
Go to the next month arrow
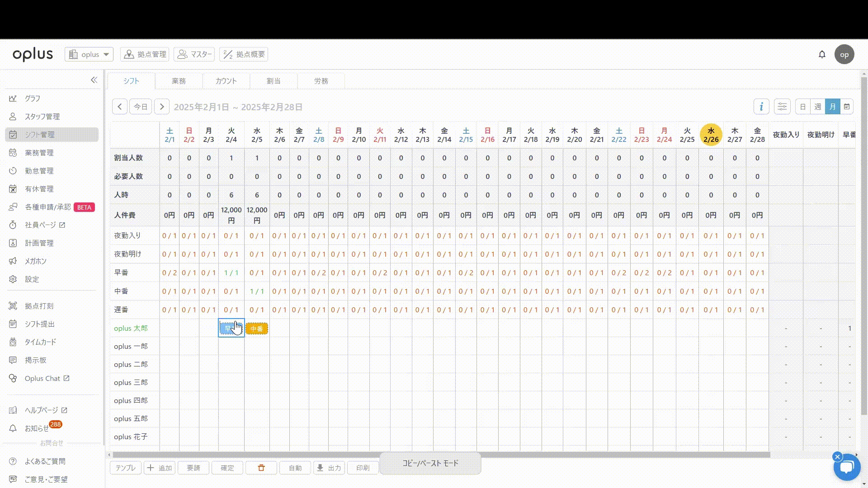(x=162, y=107)
